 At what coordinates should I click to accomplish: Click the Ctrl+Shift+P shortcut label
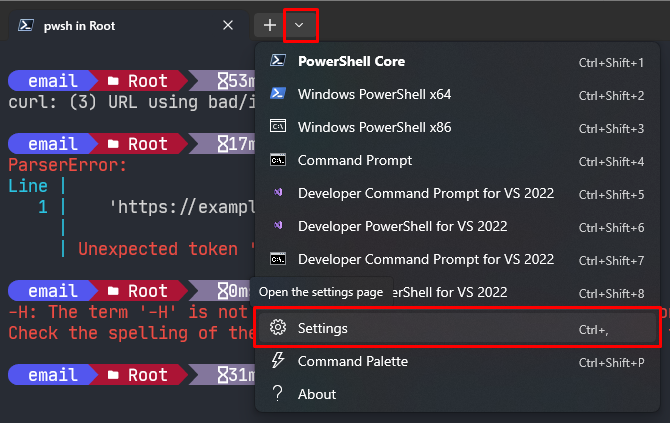pos(611,363)
